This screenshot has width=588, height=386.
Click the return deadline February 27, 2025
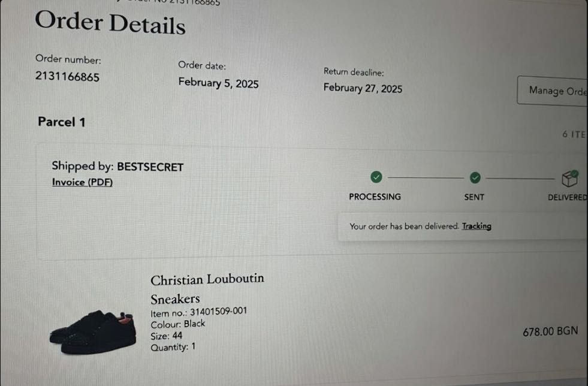(x=363, y=89)
